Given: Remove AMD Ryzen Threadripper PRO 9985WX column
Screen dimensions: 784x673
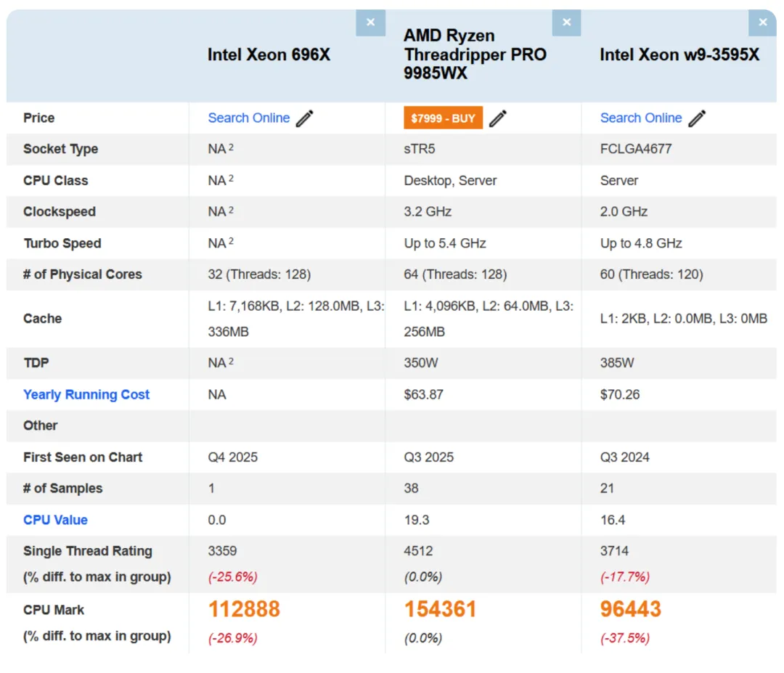Looking at the screenshot, I should [566, 23].
